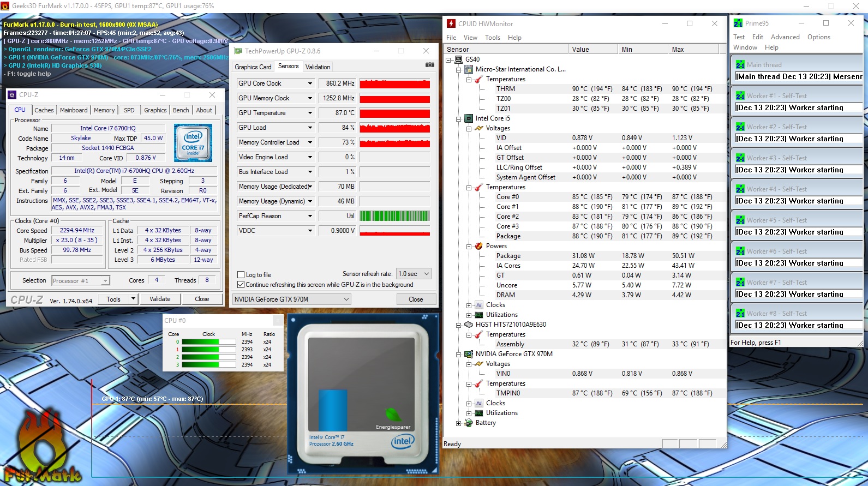Click the Tools button in CPU-Z
Viewport: 868px width, 486px height.
[x=113, y=299]
